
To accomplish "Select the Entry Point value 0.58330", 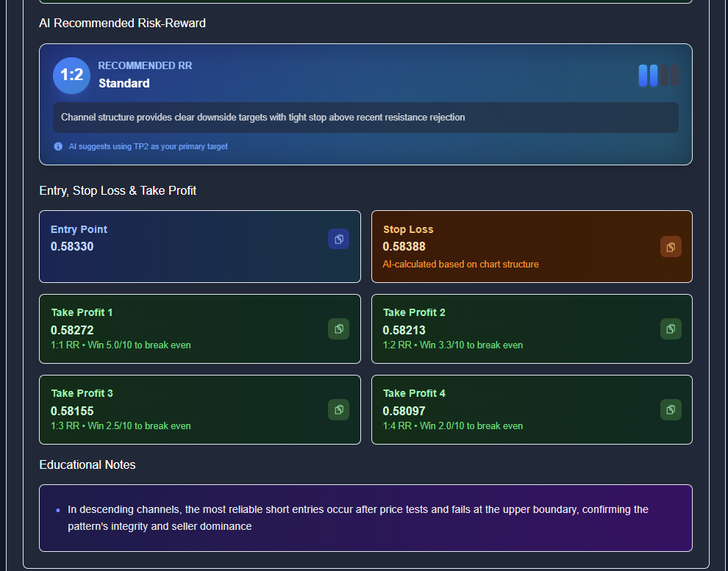I will point(72,246).
